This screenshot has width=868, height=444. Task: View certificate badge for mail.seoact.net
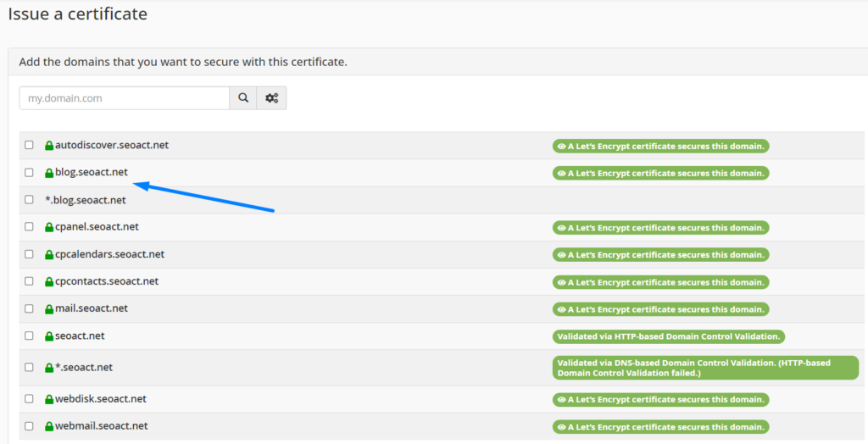click(660, 309)
